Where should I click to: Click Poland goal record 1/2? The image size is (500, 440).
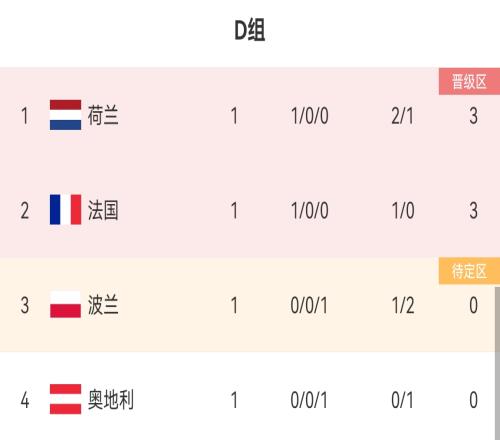pos(403,305)
